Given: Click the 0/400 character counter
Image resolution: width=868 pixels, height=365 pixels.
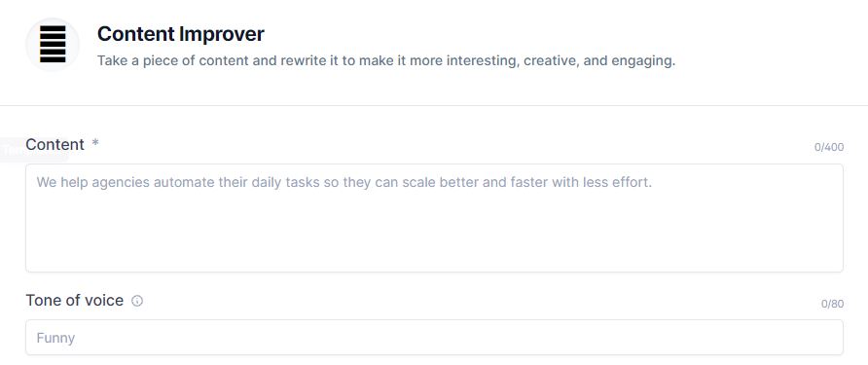Looking at the screenshot, I should coord(829,147).
